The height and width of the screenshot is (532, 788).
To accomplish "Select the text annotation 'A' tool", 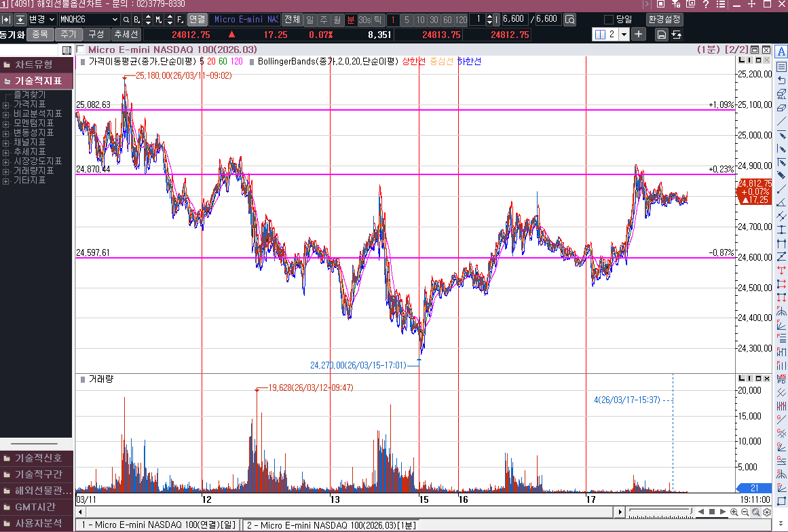I will pyautogui.click(x=781, y=52).
